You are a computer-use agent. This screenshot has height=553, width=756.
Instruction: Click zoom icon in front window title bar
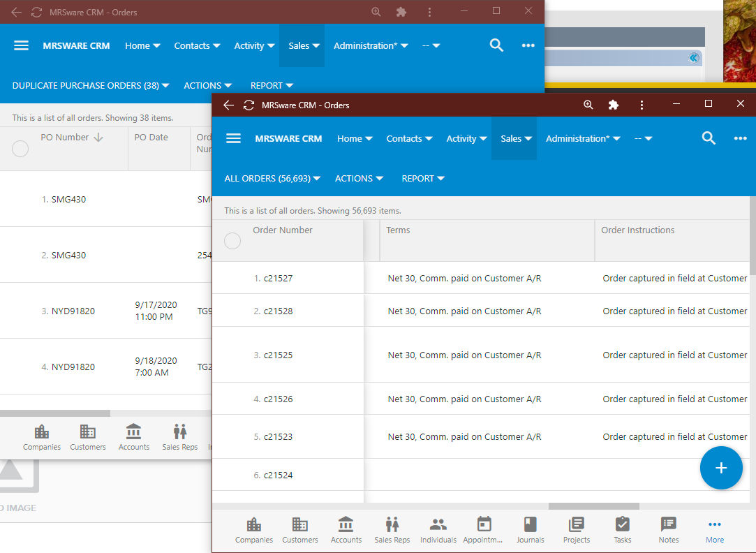(588, 105)
